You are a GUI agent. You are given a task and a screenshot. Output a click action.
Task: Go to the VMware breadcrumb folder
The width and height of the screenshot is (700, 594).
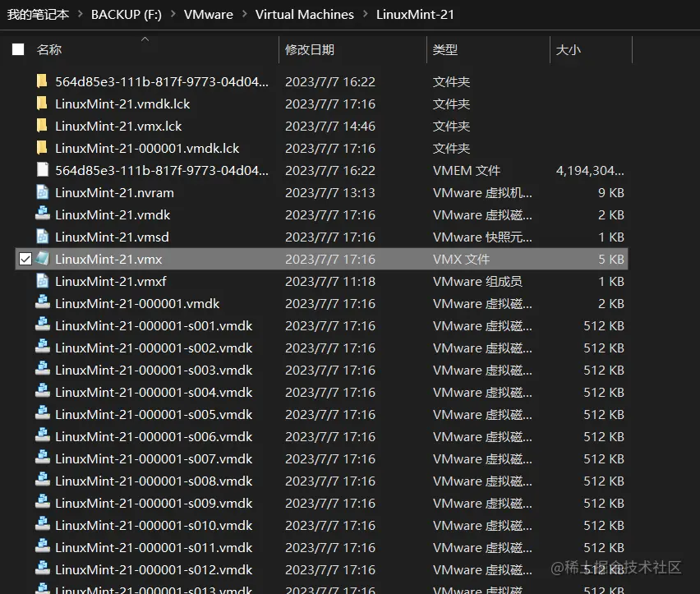pyautogui.click(x=209, y=14)
